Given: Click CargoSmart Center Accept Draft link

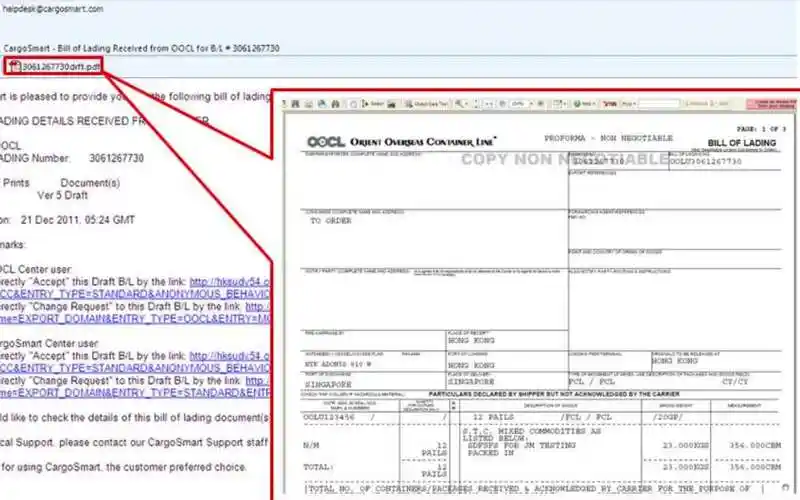Looking at the screenshot, I should tap(230, 355).
